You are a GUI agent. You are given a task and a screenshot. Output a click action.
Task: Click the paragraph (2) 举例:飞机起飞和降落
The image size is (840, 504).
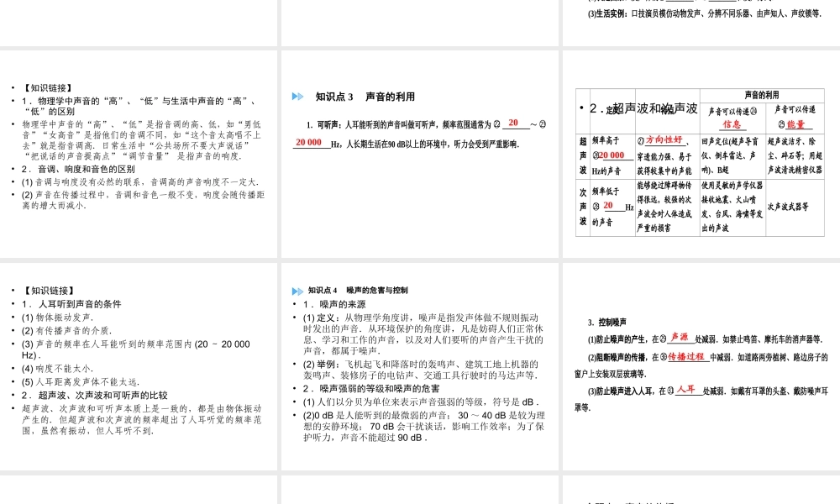[x=421, y=370]
